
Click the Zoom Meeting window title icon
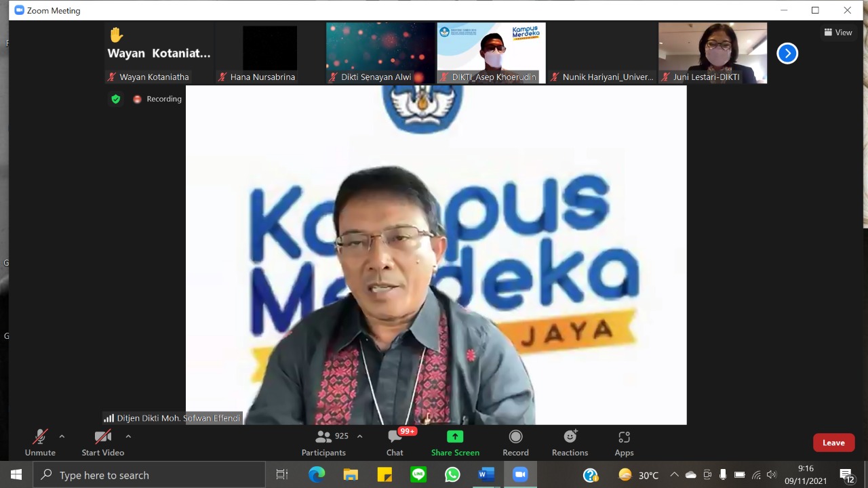(x=19, y=10)
